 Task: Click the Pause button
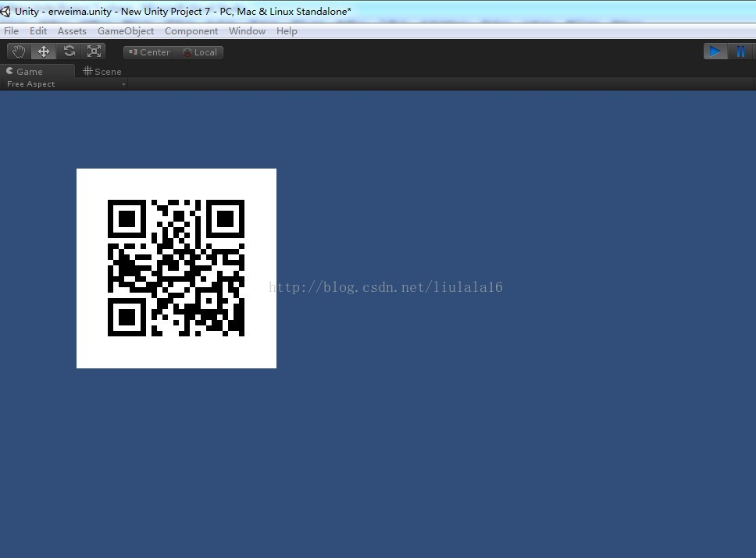(x=741, y=51)
